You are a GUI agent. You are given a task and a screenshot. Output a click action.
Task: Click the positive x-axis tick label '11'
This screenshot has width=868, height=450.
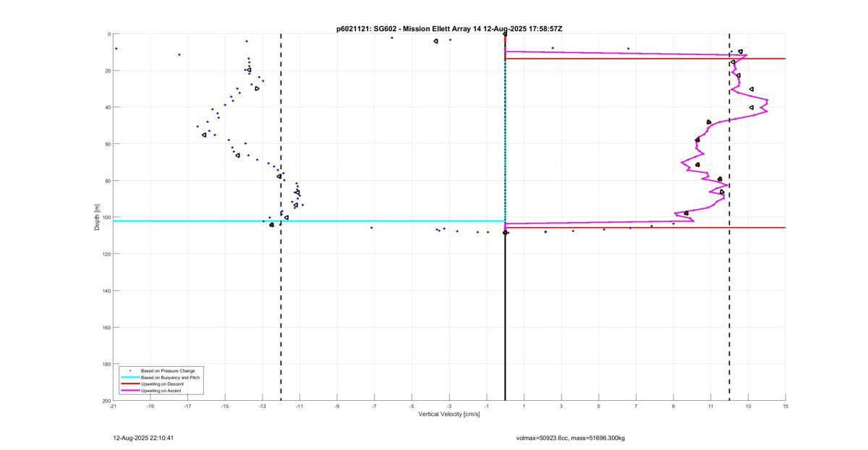711,406
